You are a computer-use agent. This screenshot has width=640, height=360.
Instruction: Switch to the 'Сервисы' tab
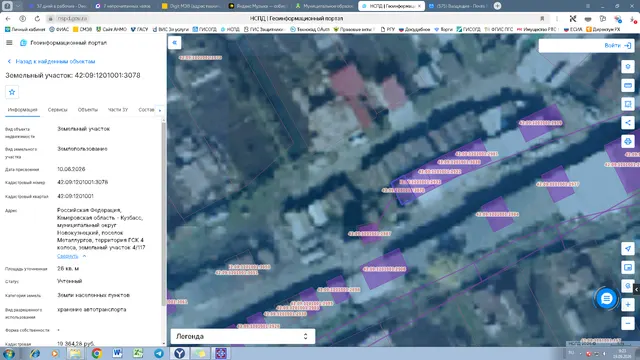tap(58, 110)
